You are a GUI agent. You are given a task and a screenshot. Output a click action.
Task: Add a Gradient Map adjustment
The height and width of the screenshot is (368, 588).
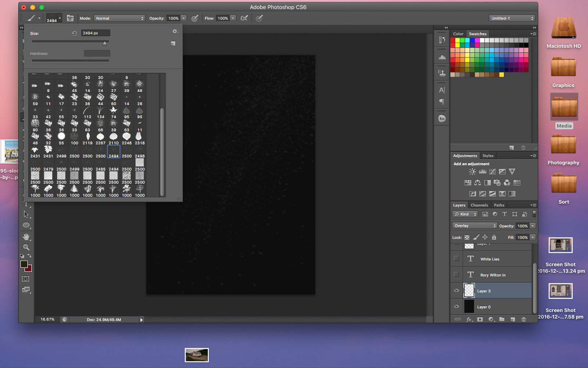(x=512, y=194)
